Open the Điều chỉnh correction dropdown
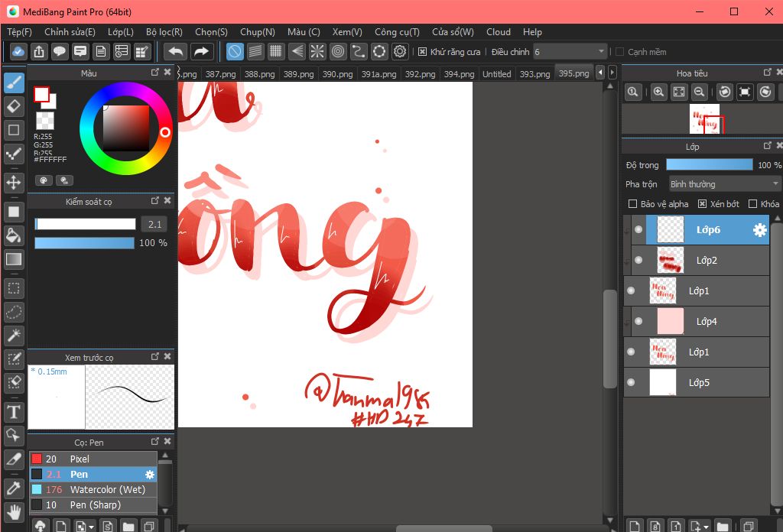 point(570,52)
